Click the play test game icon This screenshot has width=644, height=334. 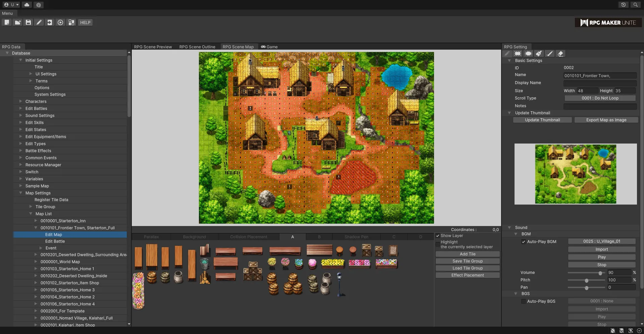point(60,22)
